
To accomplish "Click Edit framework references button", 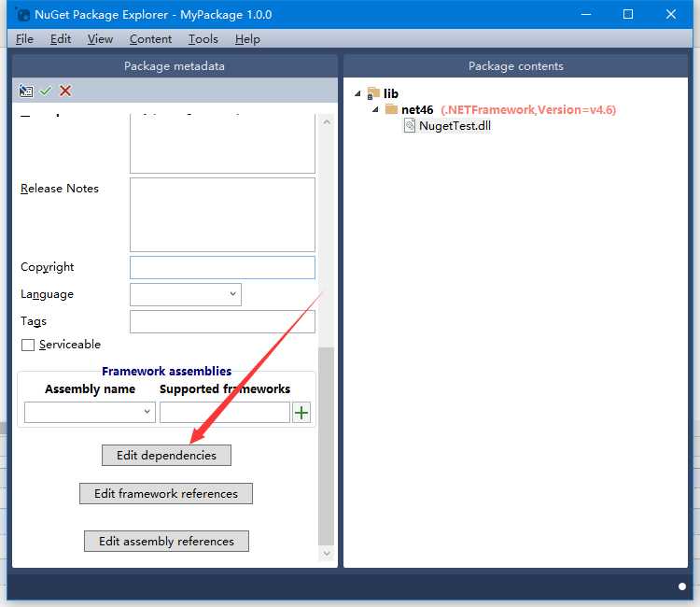I will (166, 494).
